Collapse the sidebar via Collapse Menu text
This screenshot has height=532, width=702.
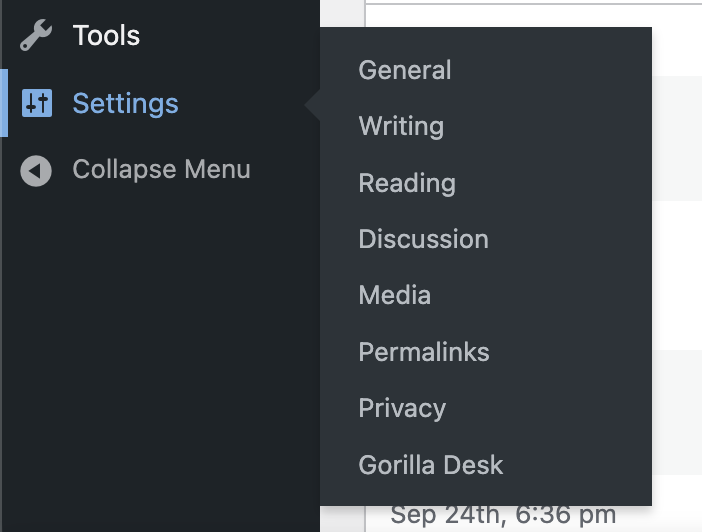pyautogui.click(x=161, y=170)
